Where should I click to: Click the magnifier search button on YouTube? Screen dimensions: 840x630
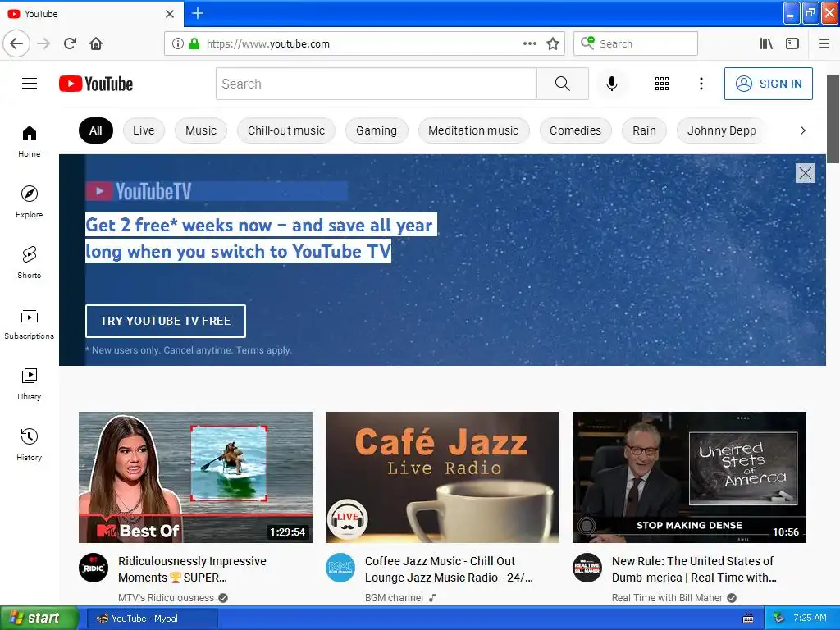[x=563, y=84]
